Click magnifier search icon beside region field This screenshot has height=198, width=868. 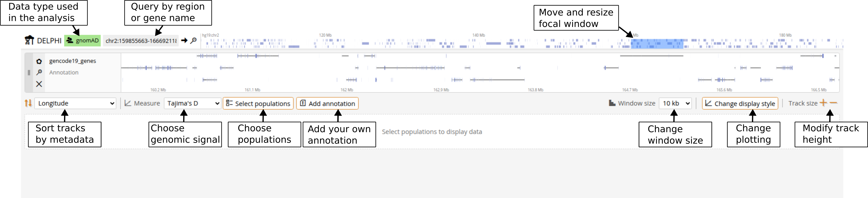coord(193,41)
